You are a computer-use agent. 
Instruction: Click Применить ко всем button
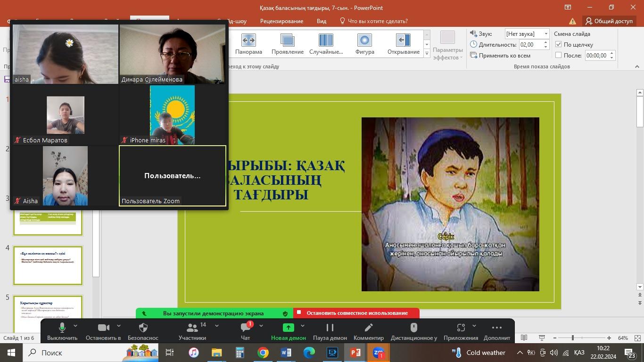(x=500, y=55)
